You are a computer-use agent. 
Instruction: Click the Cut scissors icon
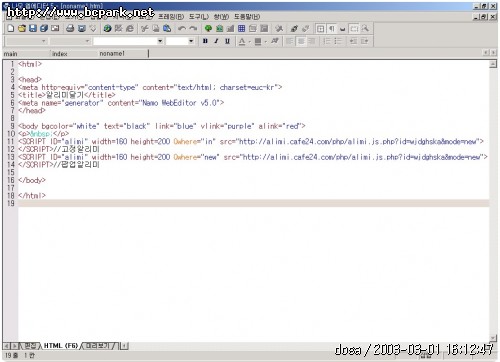144,28
